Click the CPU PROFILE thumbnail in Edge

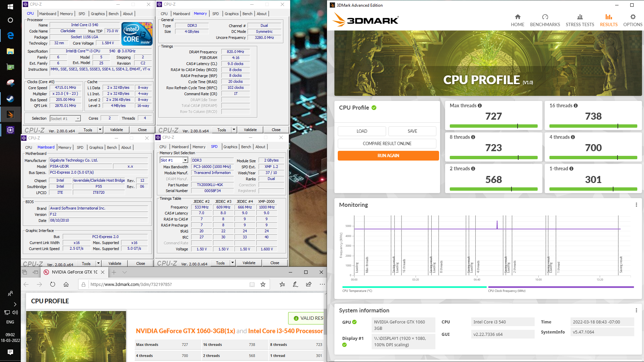(x=76, y=336)
